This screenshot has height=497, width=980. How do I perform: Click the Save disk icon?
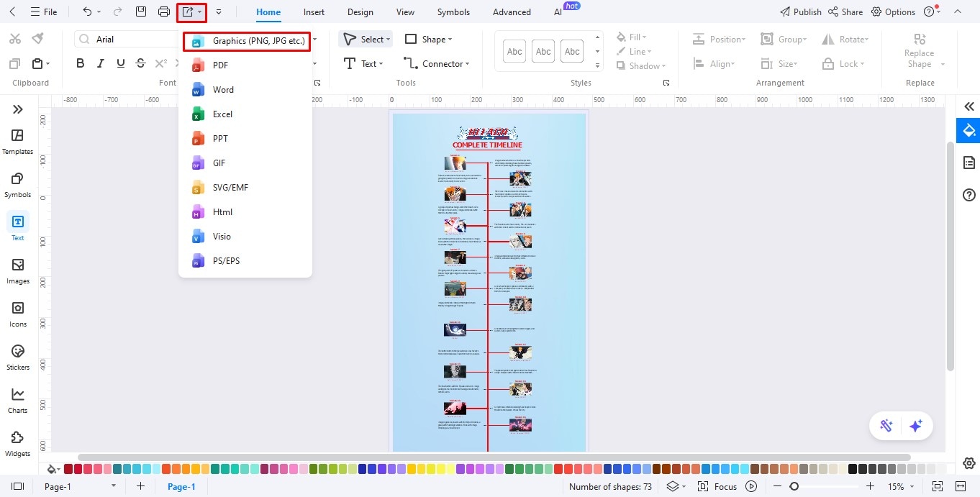point(142,12)
